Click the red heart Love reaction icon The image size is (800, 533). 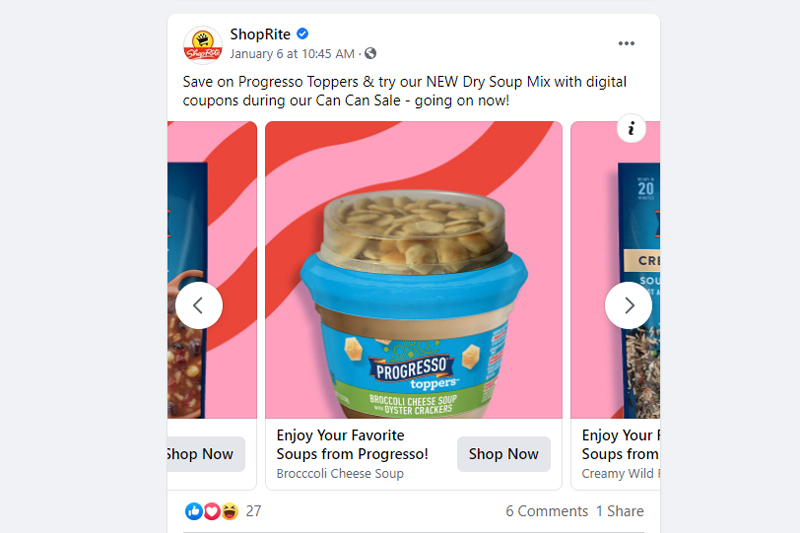(212, 511)
